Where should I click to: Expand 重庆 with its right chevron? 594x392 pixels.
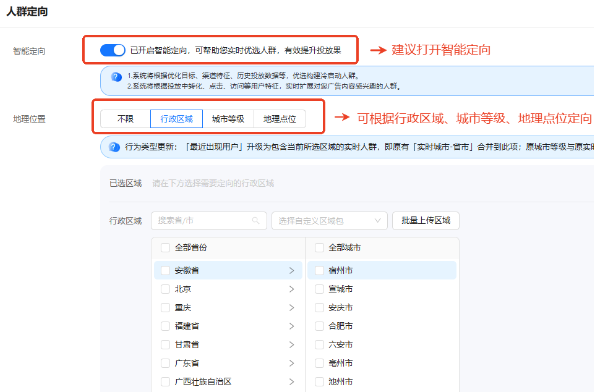292,308
